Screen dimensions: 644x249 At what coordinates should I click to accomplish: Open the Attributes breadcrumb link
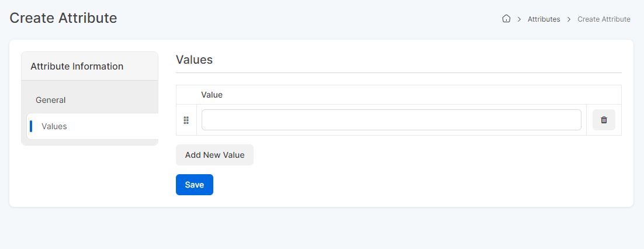(544, 19)
